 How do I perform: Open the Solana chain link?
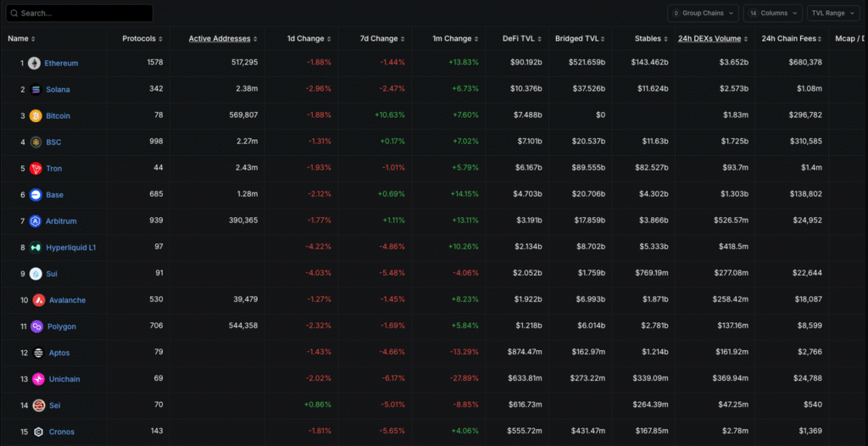click(58, 89)
